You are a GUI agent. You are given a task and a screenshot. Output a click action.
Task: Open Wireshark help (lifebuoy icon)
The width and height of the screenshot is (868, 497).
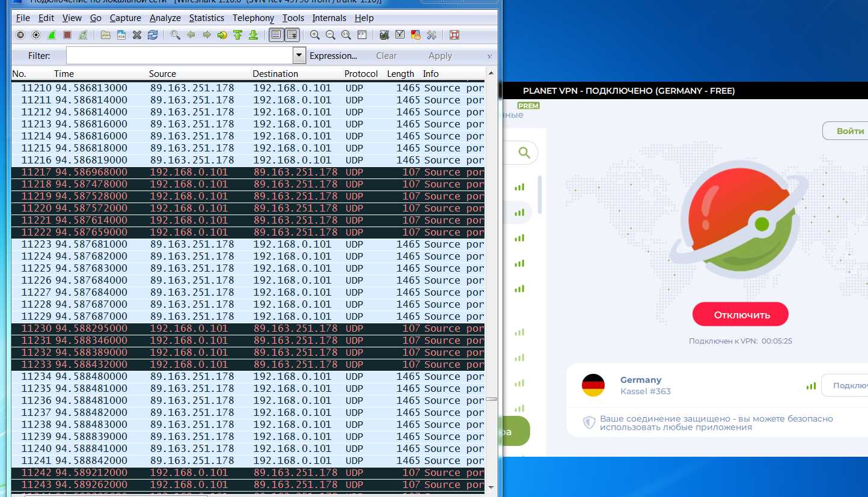coord(454,35)
